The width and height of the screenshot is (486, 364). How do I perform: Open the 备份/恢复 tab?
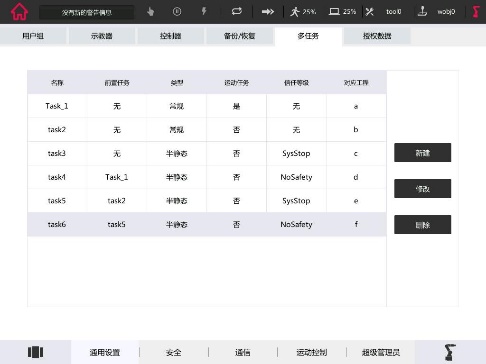[239, 36]
